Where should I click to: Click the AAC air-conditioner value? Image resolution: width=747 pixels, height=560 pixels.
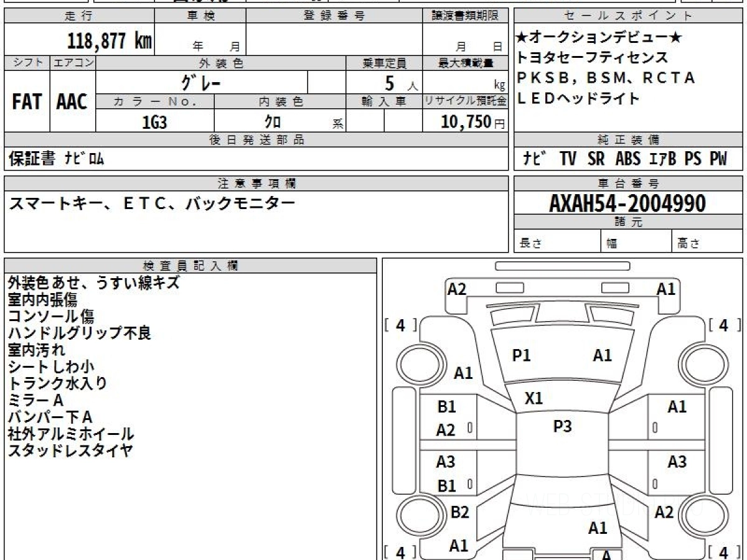click(72, 102)
